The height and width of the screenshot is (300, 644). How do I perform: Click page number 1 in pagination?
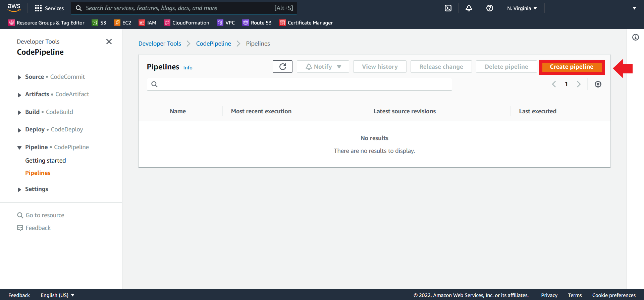point(566,84)
